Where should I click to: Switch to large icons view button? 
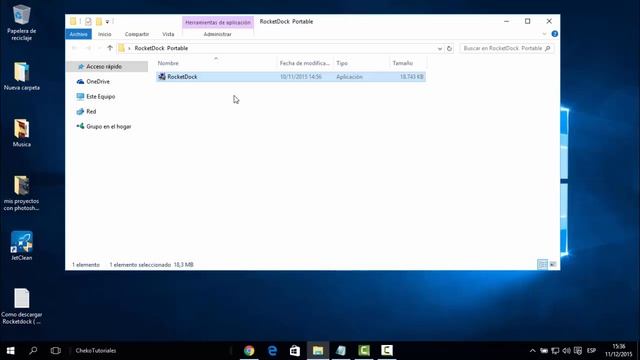[x=553, y=264]
